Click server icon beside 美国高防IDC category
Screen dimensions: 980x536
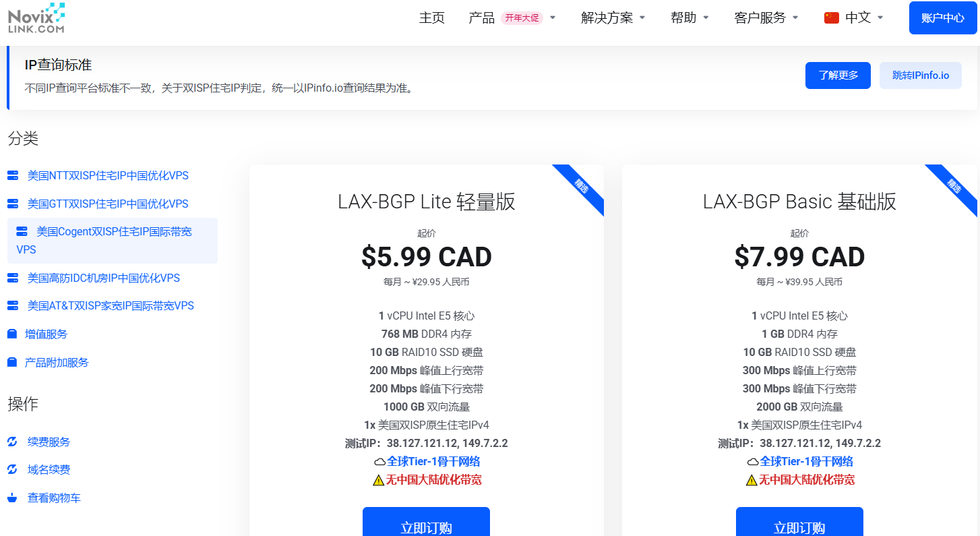point(13,278)
